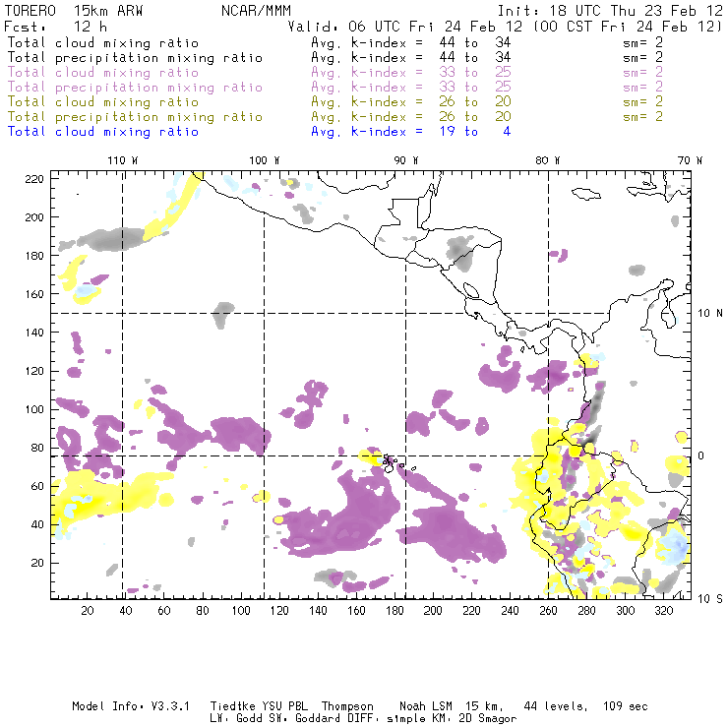Click the '2D Smagor' diffusion text
728x728 pixels.
click(488, 718)
